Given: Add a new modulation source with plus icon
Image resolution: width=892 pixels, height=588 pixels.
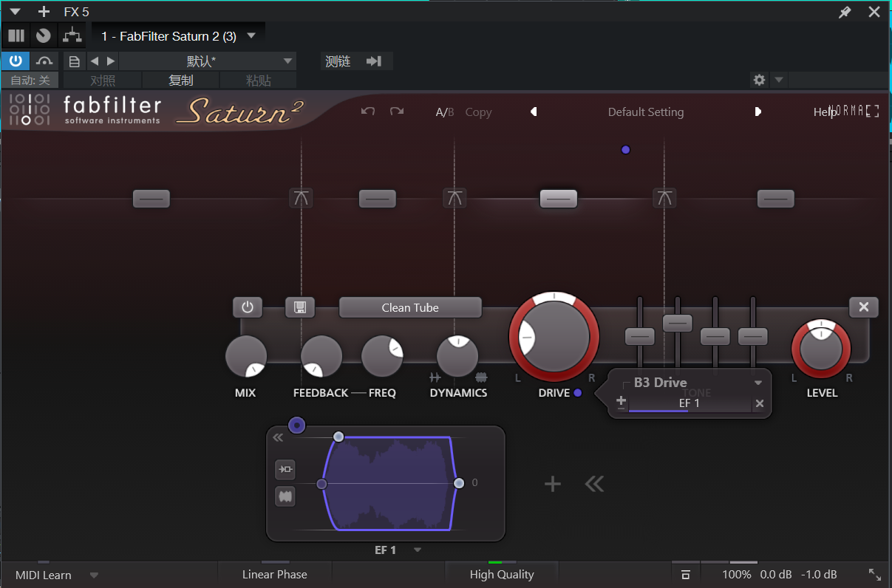Looking at the screenshot, I should click(x=553, y=484).
